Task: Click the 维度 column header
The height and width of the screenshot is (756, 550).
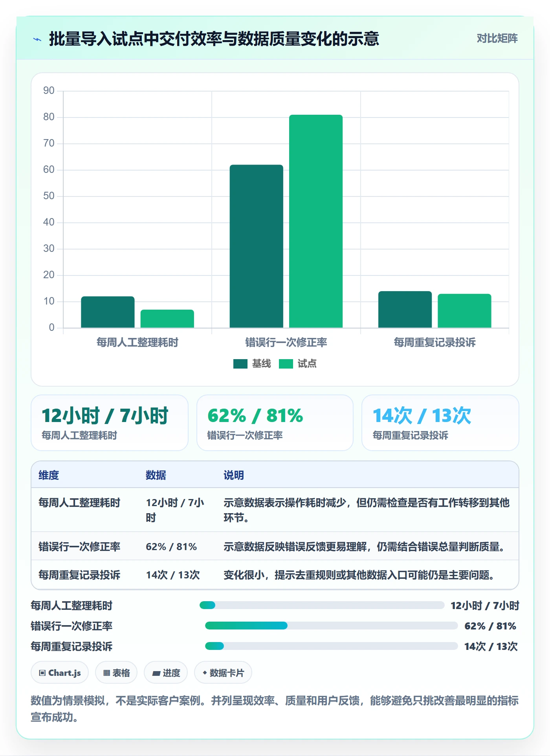Action: pos(49,475)
